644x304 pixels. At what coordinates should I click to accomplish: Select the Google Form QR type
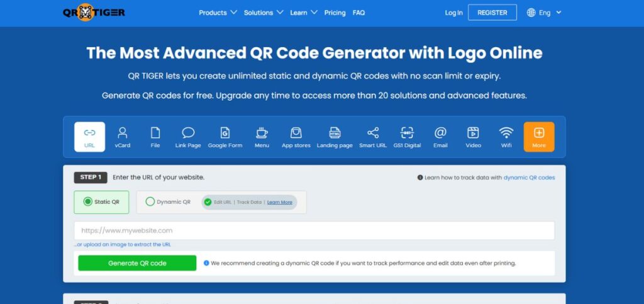click(x=225, y=137)
